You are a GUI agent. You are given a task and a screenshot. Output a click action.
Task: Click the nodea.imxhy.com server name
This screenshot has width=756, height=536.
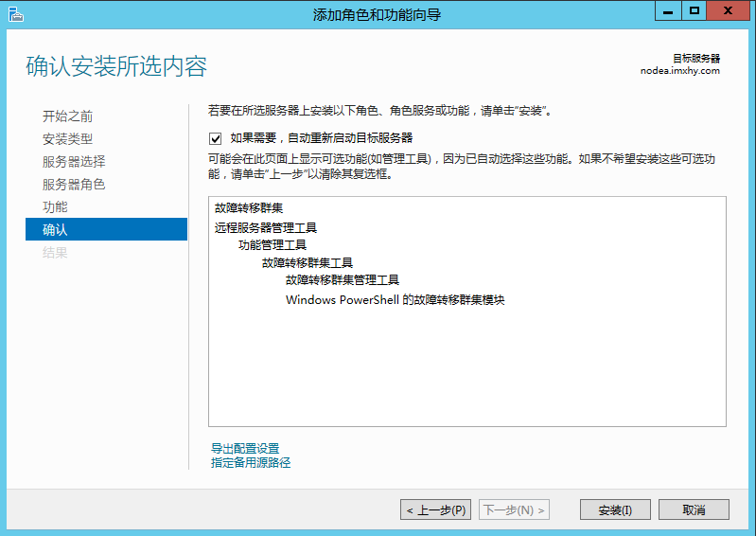(679, 71)
